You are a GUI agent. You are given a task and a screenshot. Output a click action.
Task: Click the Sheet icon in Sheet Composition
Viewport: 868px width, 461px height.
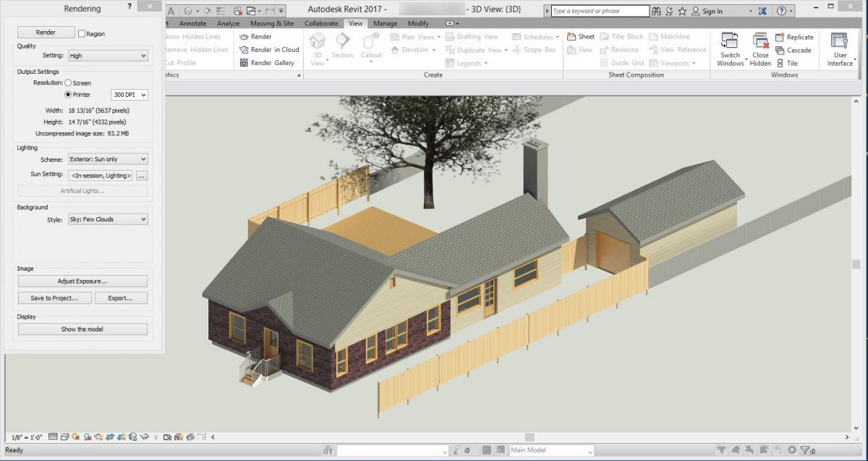click(571, 37)
